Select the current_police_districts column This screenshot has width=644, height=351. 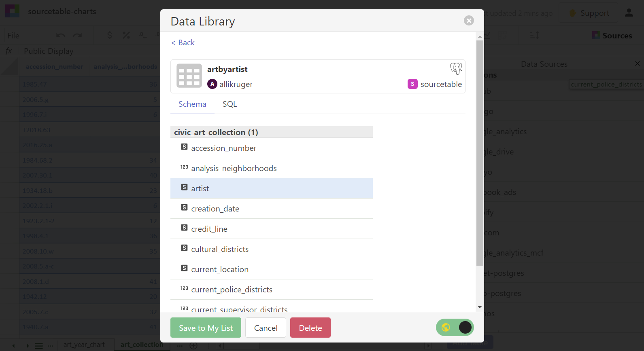point(272,290)
